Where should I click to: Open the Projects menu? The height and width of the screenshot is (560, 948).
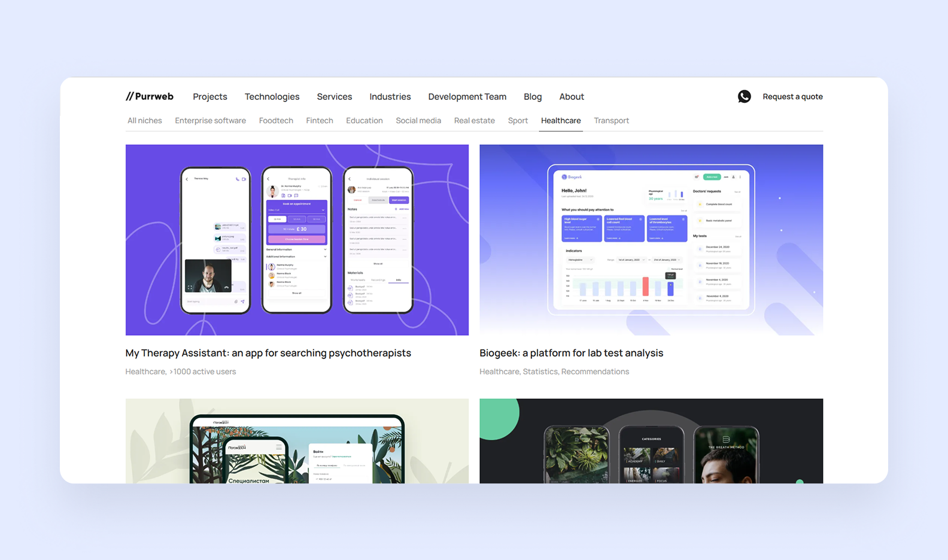tap(210, 97)
